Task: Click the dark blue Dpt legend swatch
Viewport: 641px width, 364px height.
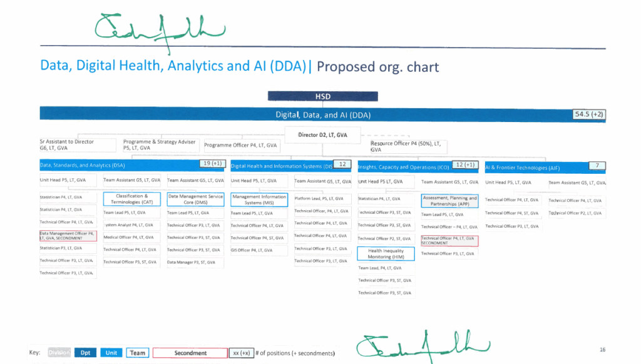Action: click(x=85, y=353)
